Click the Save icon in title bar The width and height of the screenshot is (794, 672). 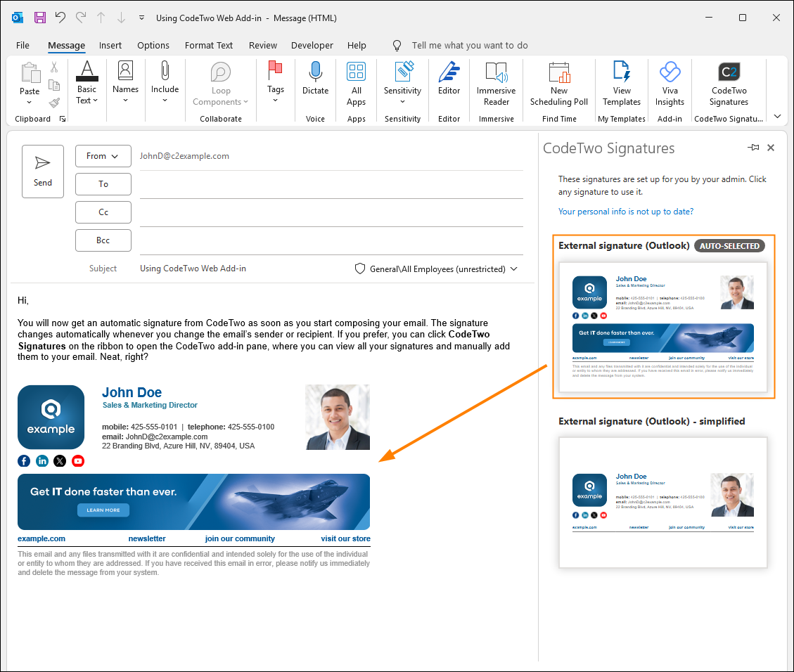click(x=39, y=18)
